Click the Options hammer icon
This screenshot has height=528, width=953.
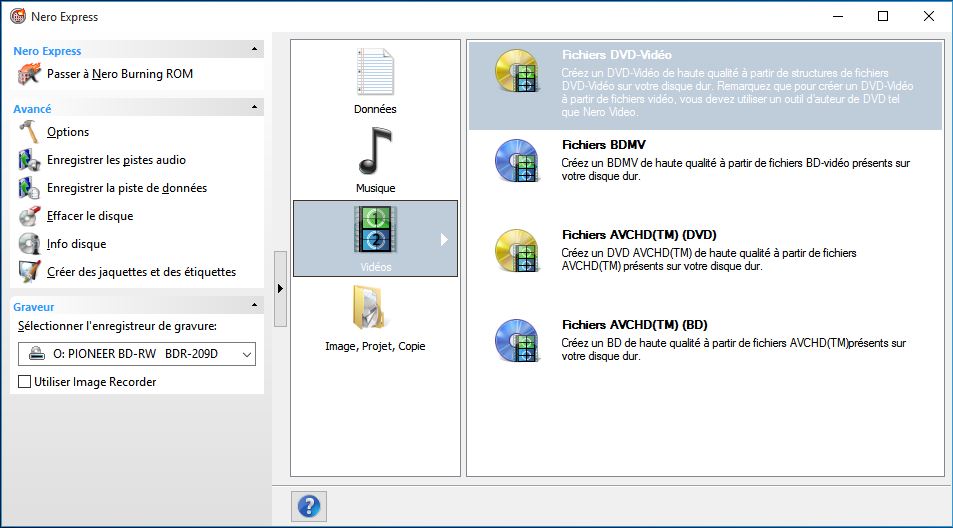click(29, 132)
